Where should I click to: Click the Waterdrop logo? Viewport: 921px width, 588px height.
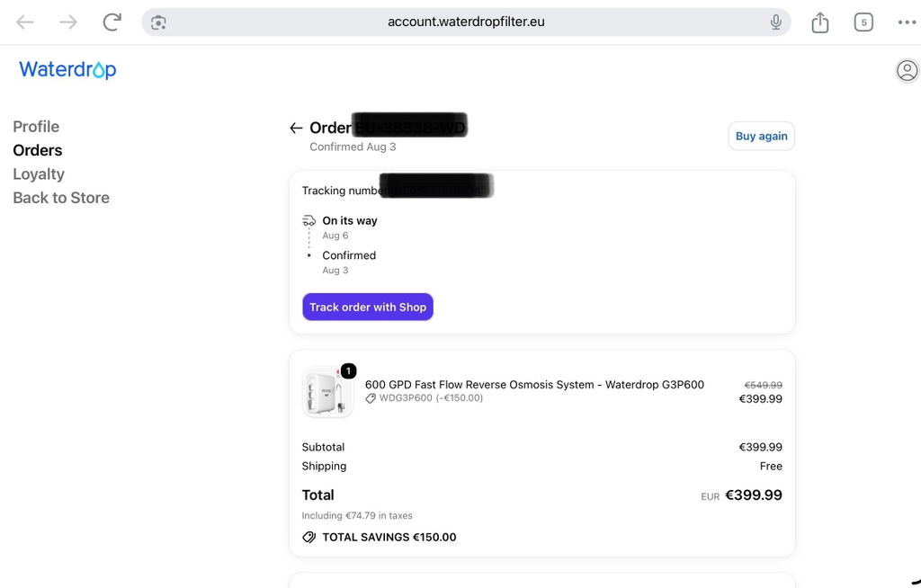[x=67, y=69]
